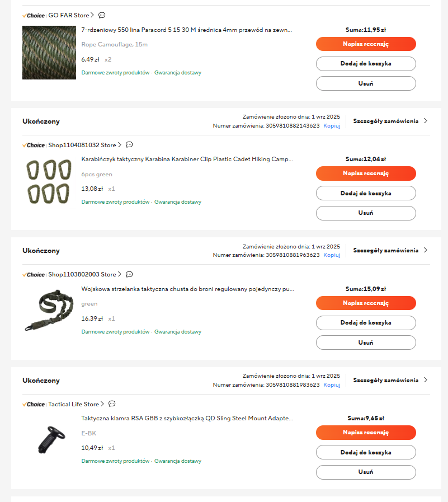View green carabiner clips product image
Image resolution: width=448 pixels, height=502 pixels.
(49, 182)
